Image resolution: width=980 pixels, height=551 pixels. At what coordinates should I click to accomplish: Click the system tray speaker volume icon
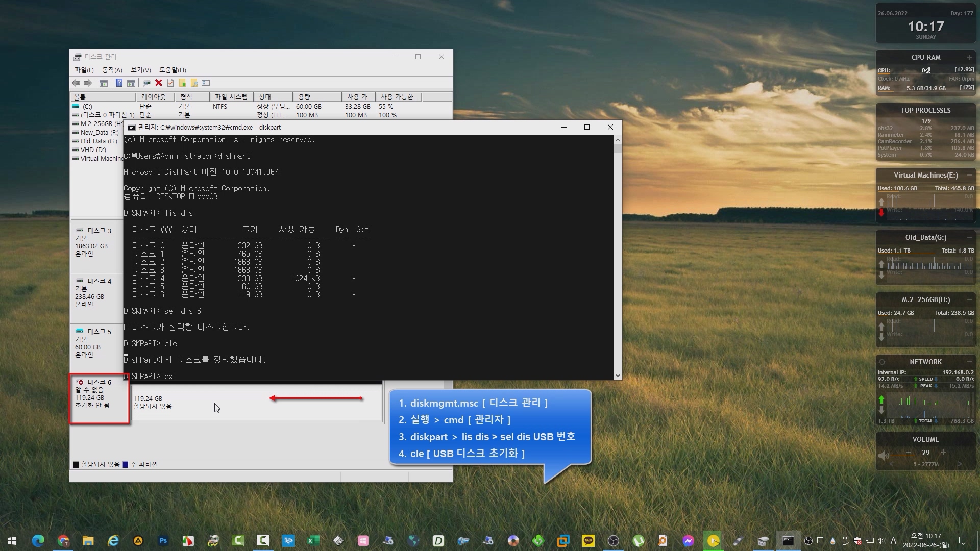click(881, 541)
